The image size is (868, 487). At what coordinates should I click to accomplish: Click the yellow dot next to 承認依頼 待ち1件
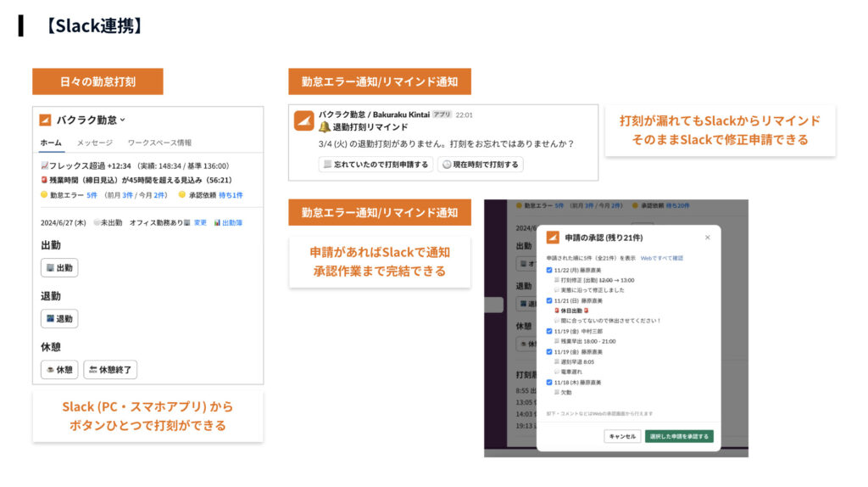click(181, 194)
